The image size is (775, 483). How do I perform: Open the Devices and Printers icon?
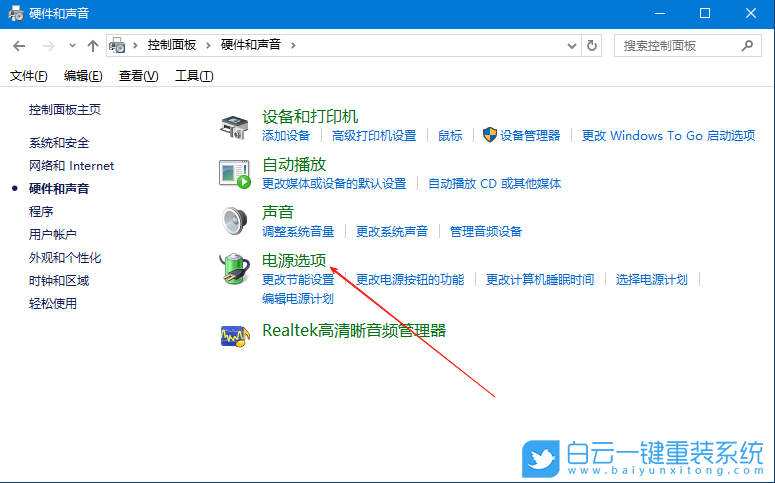234,127
